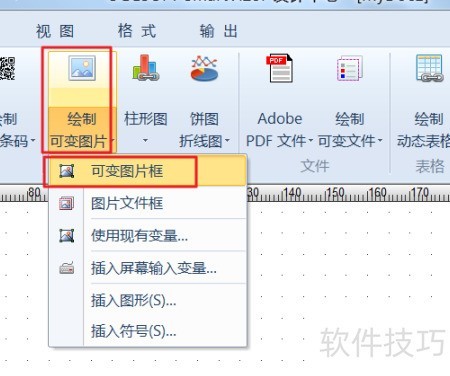Expand the 饼图折线图 dropdown arrow

click(227, 141)
